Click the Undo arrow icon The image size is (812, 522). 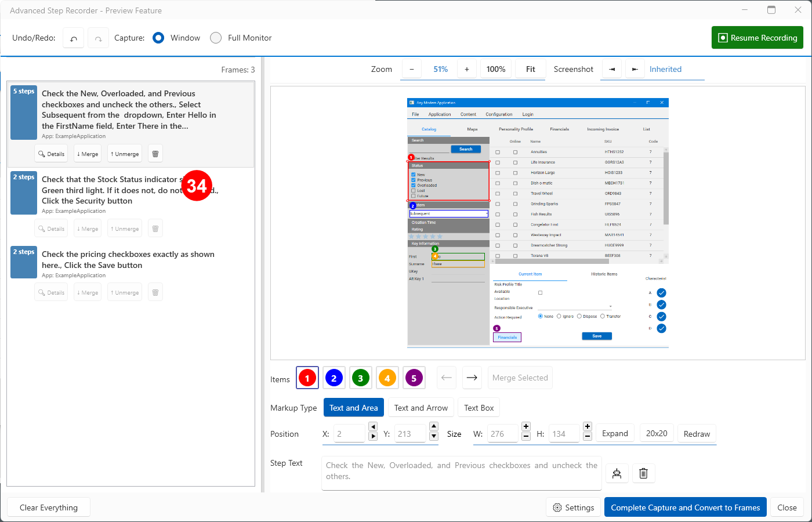point(74,38)
